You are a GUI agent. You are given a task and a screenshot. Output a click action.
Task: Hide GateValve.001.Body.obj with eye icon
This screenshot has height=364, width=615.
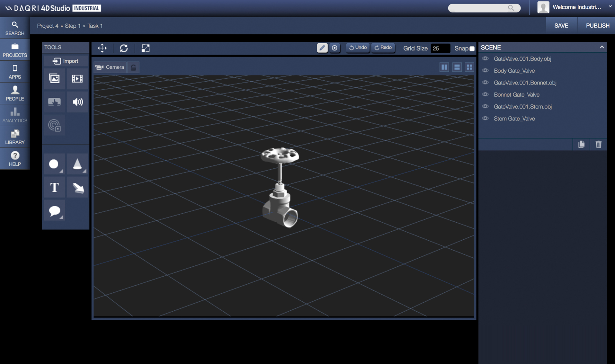[x=485, y=58]
